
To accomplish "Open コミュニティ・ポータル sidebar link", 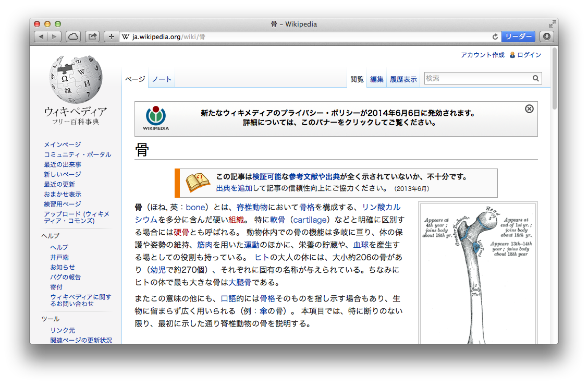I will [x=77, y=154].
